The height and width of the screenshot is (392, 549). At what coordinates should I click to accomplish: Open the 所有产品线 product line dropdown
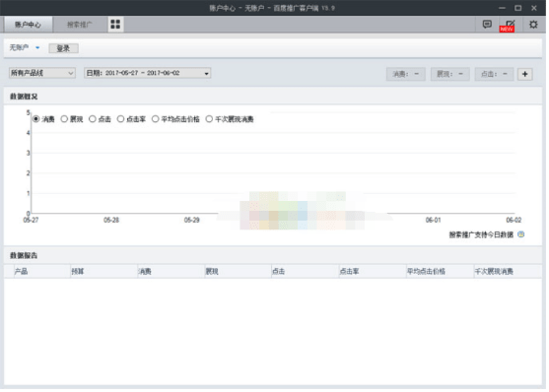point(42,73)
